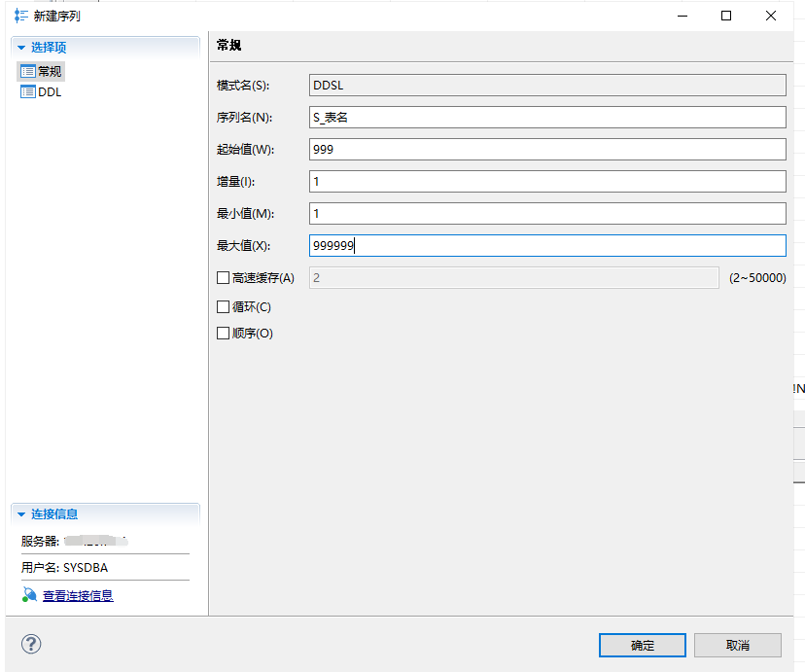805x672 pixels.
Task: Click into the 增量(I) field
Action: [546, 182]
